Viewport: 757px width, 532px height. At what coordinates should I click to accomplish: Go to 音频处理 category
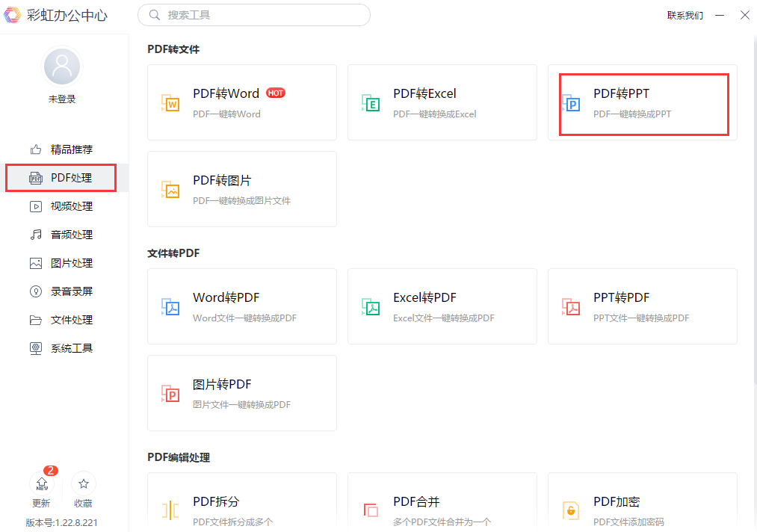64,235
